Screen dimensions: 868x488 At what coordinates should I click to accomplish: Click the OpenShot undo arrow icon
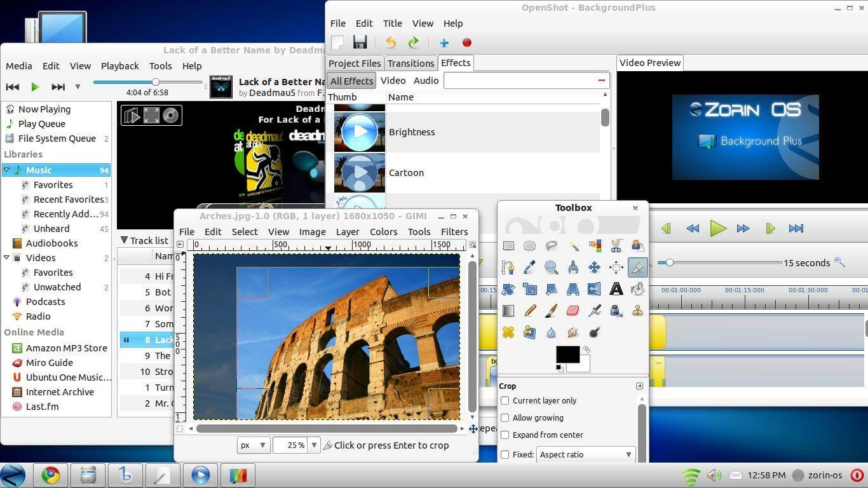[x=390, y=43]
